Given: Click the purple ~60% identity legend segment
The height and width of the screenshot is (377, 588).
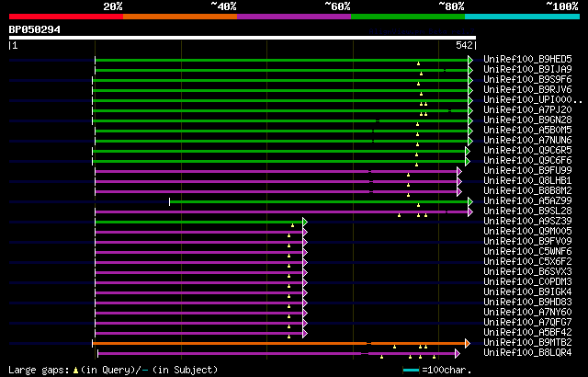Looking at the screenshot, I should pos(294,17).
